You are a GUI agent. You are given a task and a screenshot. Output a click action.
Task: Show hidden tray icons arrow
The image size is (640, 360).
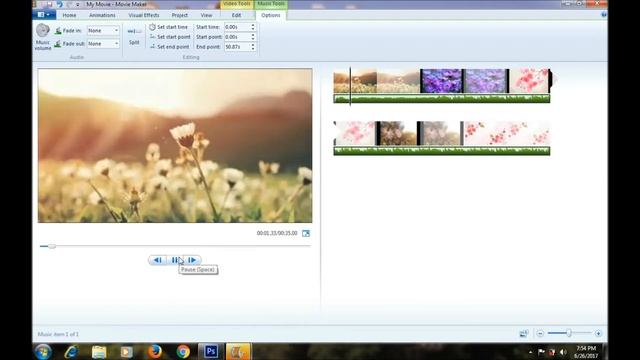point(531,352)
